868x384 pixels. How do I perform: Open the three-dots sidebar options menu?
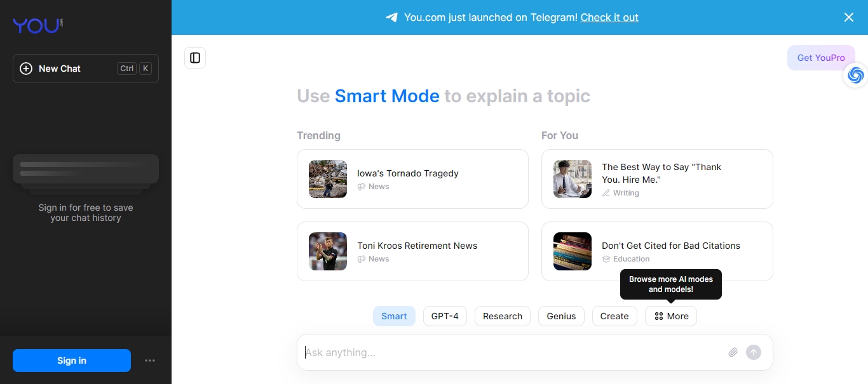pyautogui.click(x=150, y=361)
